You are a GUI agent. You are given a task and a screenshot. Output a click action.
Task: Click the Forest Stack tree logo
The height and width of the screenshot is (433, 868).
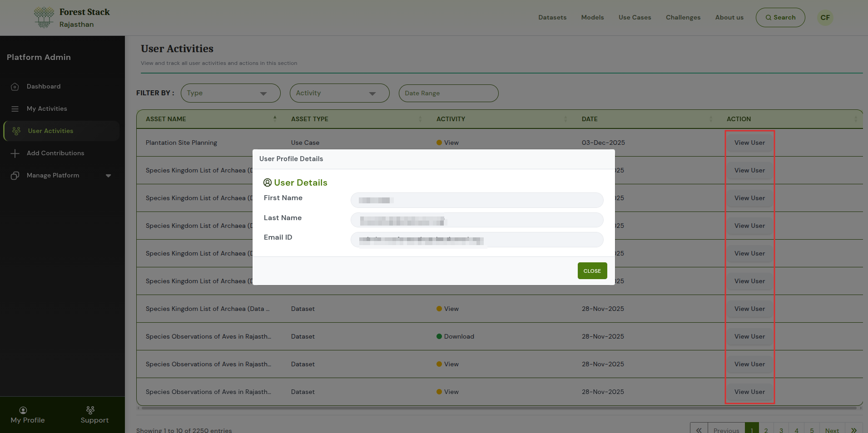point(44,18)
